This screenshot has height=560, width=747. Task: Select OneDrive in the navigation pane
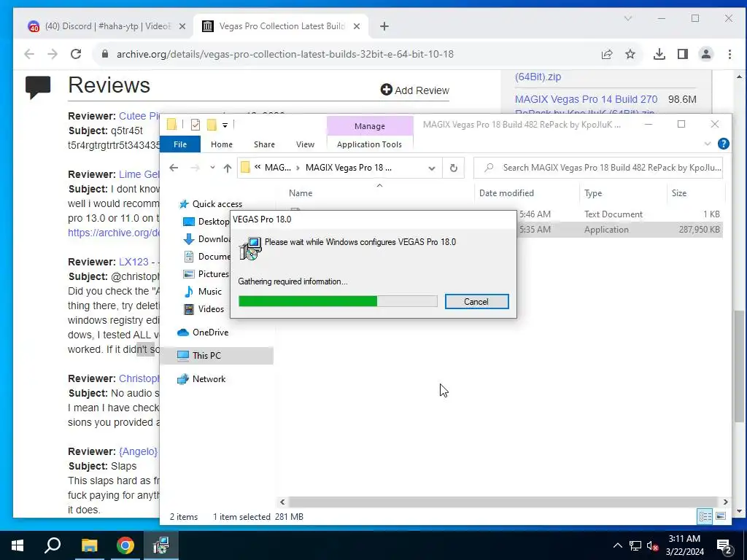(203, 332)
